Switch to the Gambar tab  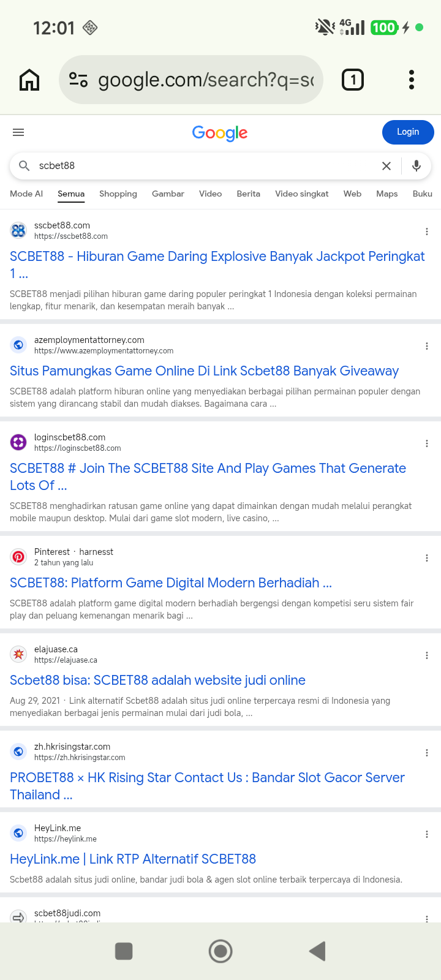(168, 194)
